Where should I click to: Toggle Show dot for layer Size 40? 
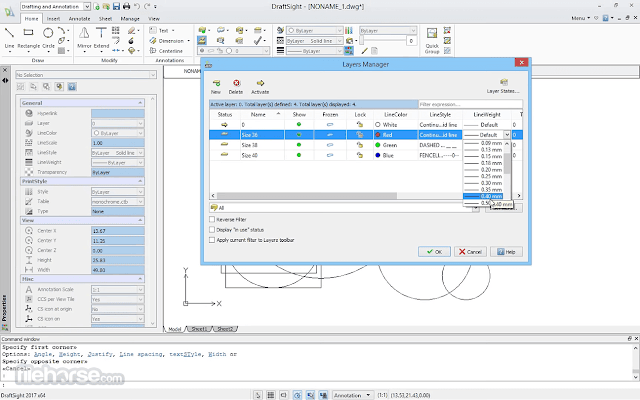click(299, 155)
